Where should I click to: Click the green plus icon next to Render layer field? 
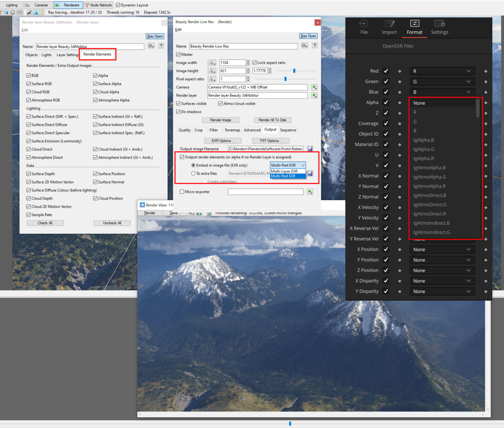click(x=314, y=95)
